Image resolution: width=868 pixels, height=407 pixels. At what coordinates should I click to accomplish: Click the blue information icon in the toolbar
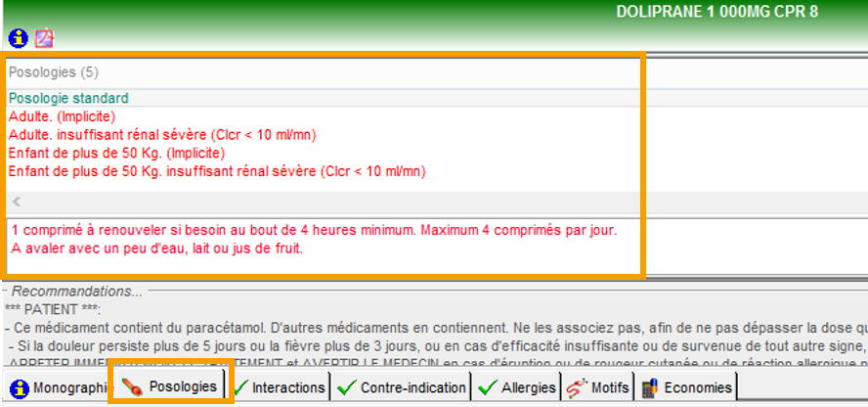(x=18, y=38)
